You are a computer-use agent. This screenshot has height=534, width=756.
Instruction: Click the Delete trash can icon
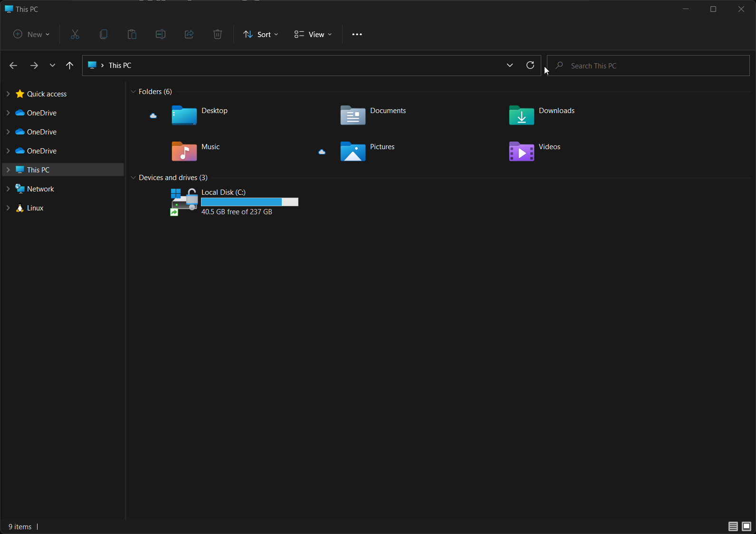tap(218, 34)
